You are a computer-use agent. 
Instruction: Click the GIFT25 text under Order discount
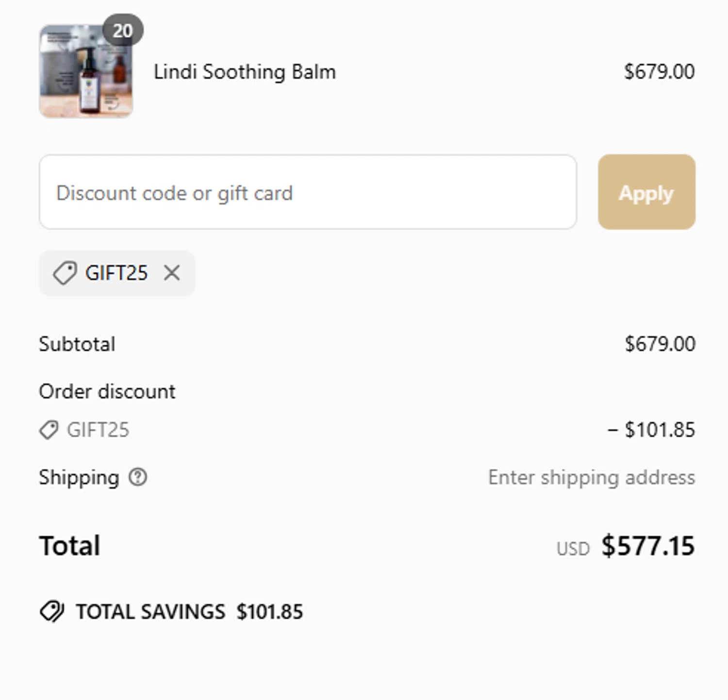click(x=98, y=430)
